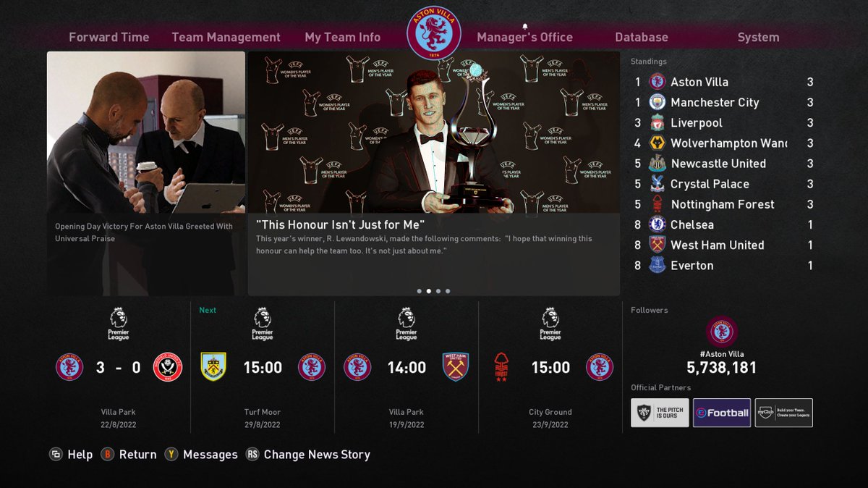The width and height of the screenshot is (868, 488).
Task: Click Premier League logo above City Ground fixture
Action: point(550,324)
